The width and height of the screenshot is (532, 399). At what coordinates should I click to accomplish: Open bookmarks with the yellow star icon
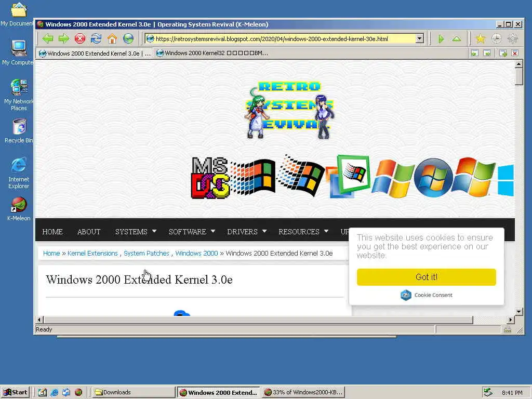[481, 38]
